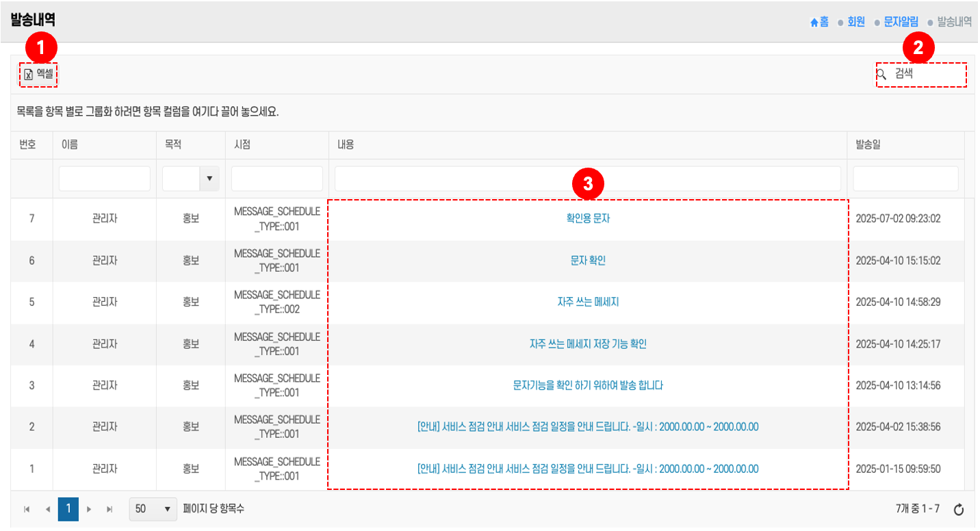Click the search magnifier icon
The image size is (980, 531).
pyautogui.click(x=882, y=74)
